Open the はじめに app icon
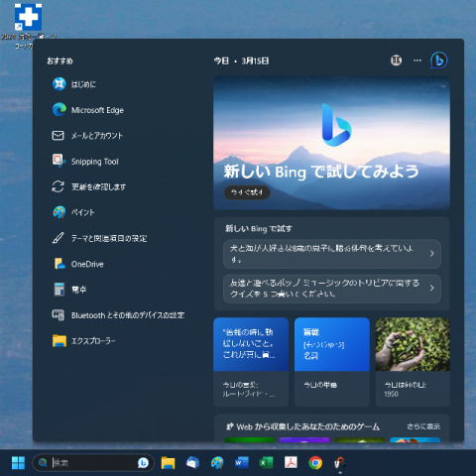The image size is (476, 476). [59, 84]
